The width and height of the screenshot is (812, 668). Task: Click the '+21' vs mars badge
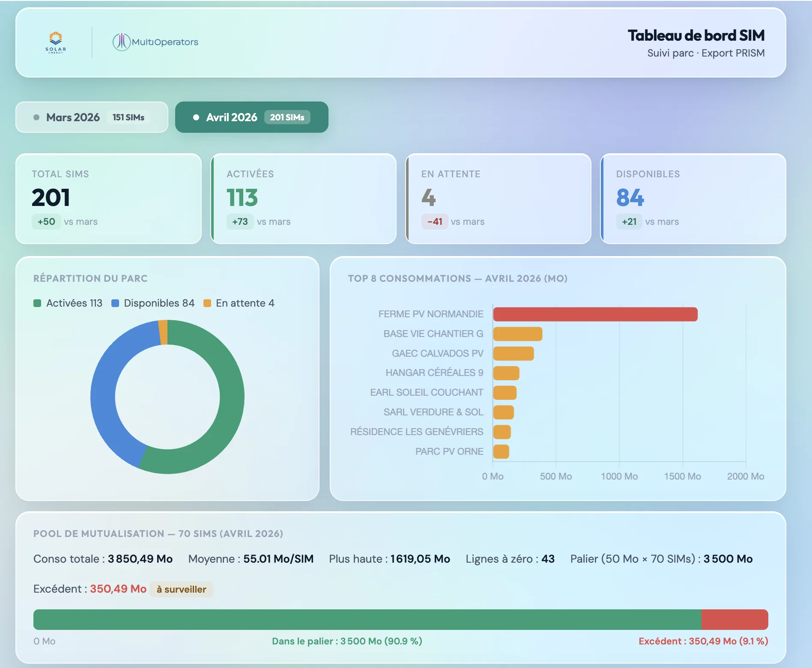click(629, 222)
